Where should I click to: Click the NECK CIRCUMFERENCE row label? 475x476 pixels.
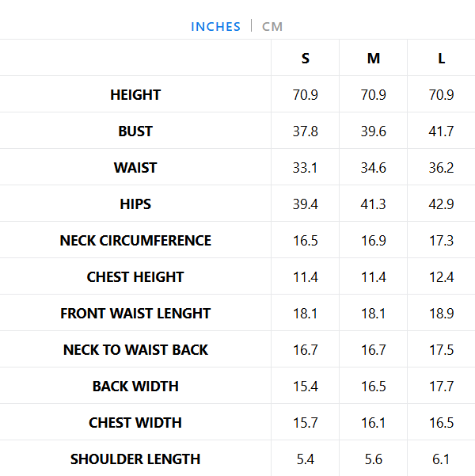pyautogui.click(x=135, y=241)
